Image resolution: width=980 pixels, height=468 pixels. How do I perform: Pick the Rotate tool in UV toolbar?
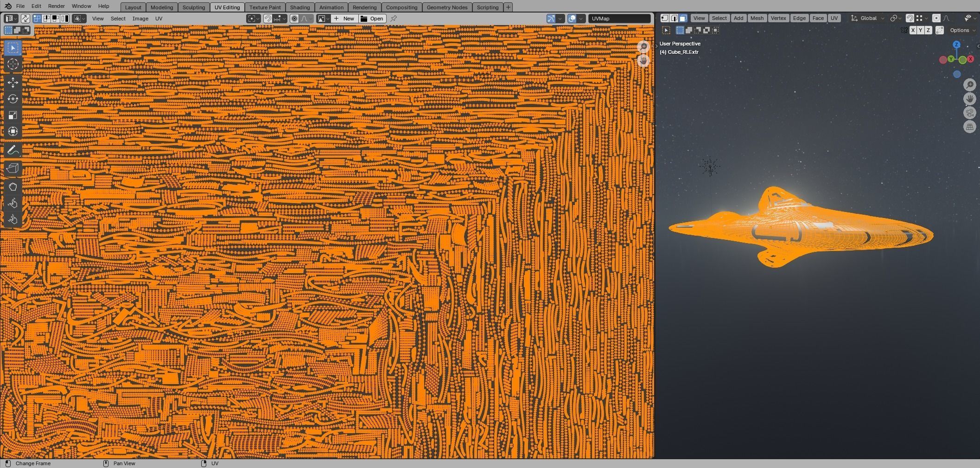pyautogui.click(x=13, y=99)
